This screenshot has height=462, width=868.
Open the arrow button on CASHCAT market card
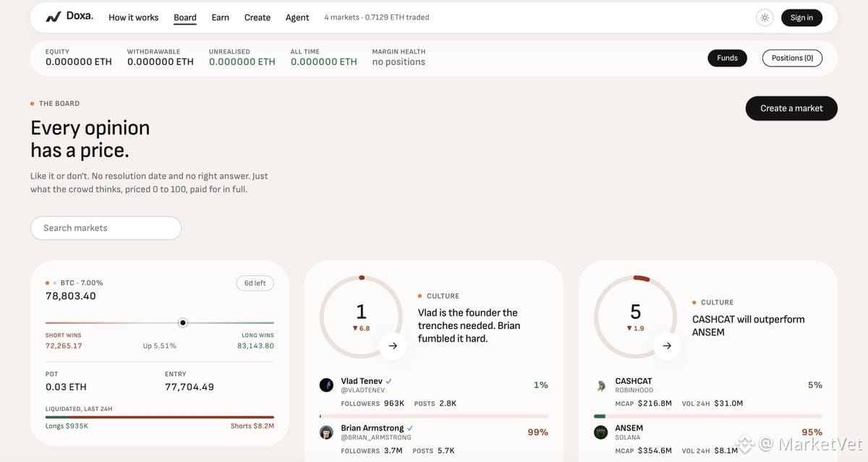tap(667, 346)
